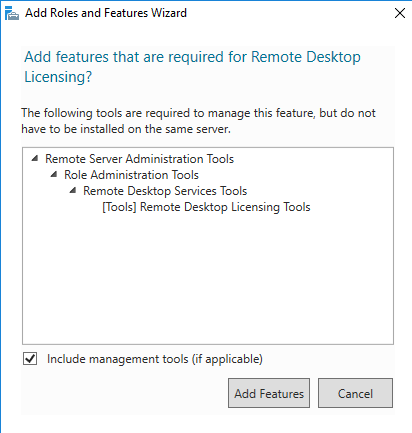Select the Role Administration Tools item
This screenshot has width=412, height=433.
[131, 175]
